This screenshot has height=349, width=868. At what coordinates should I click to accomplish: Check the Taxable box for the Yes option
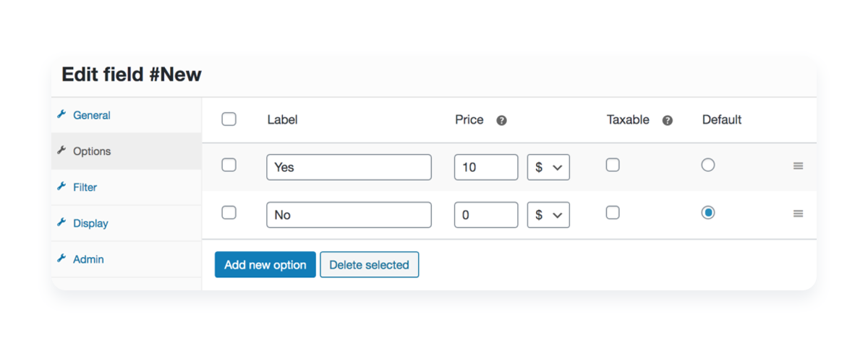pyautogui.click(x=613, y=165)
